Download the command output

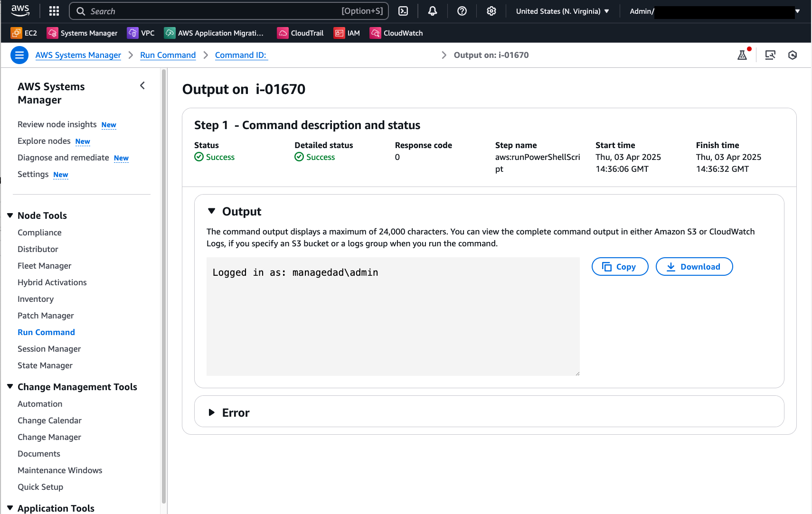pos(694,266)
